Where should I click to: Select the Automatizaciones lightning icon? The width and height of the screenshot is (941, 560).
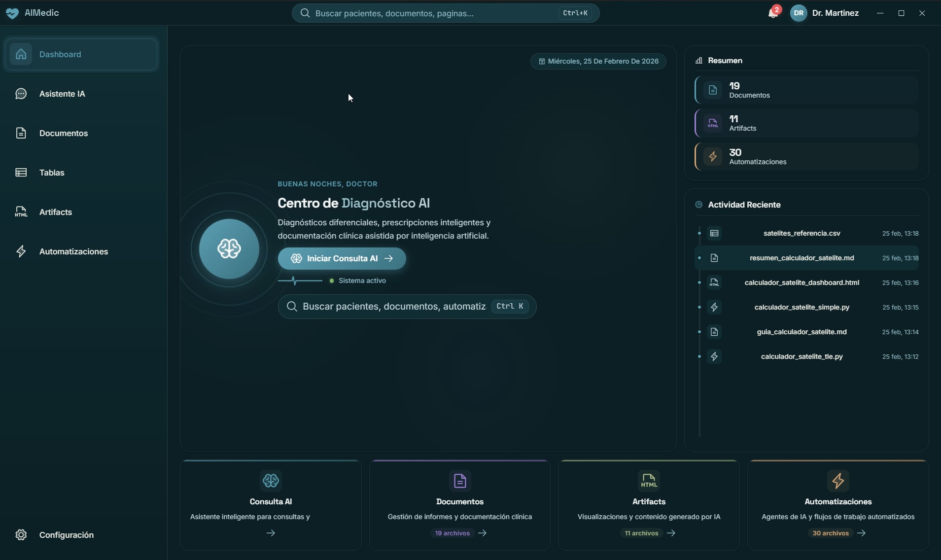click(x=21, y=251)
